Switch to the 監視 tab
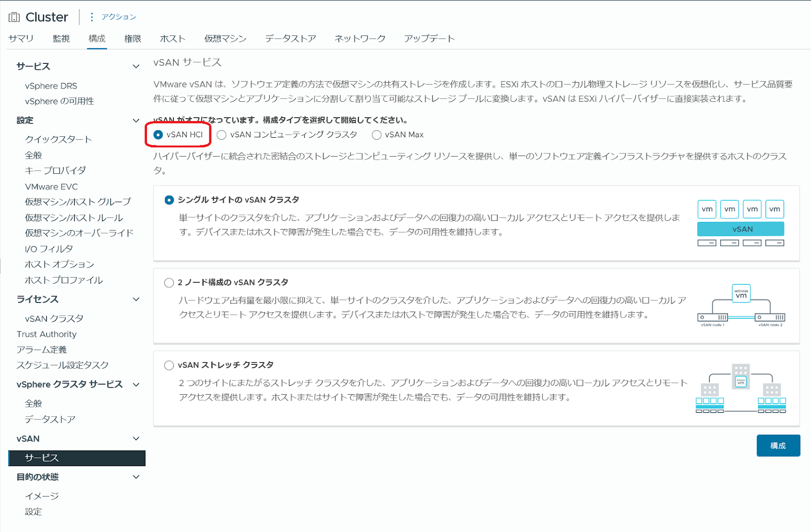This screenshot has height=532, width=811. pyautogui.click(x=61, y=39)
